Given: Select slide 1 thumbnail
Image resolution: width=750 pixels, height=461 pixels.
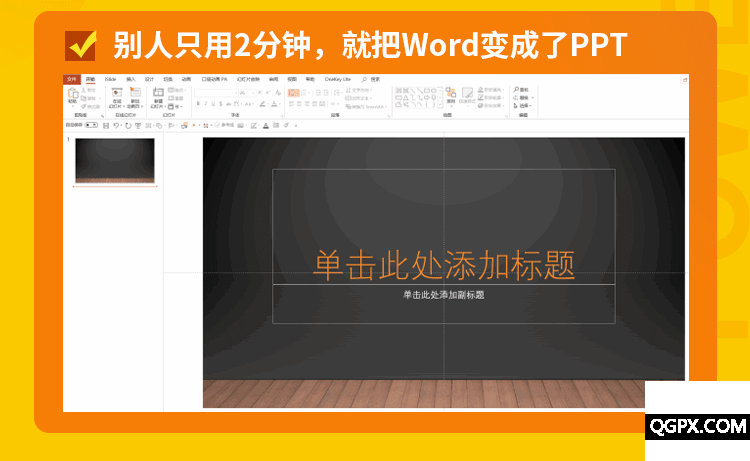Looking at the screenshot, I should [x=115, y=161].
